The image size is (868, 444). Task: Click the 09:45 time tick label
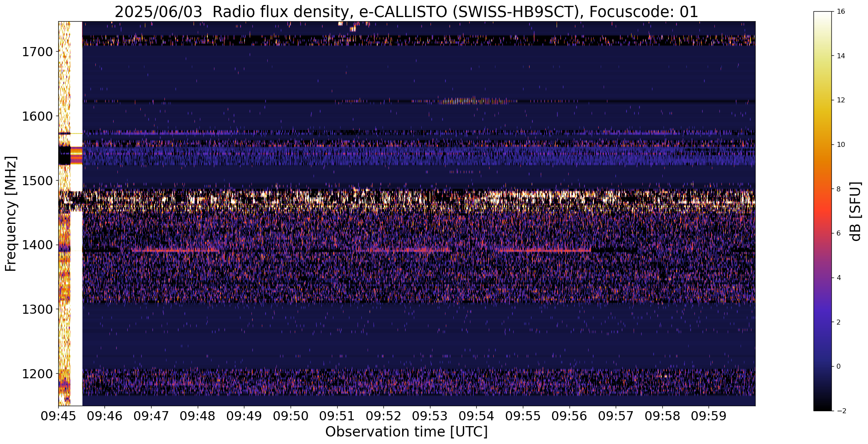point(58,416)
